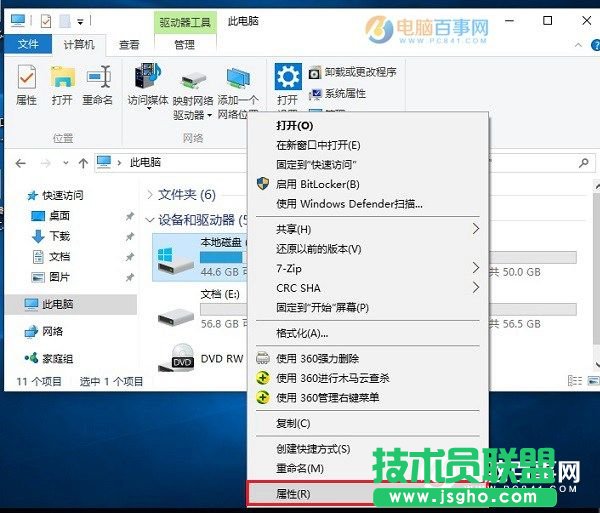Screen dimensions: 600x513
Task: Select Documents (E:) drive icon
Action: click(176, 317)
